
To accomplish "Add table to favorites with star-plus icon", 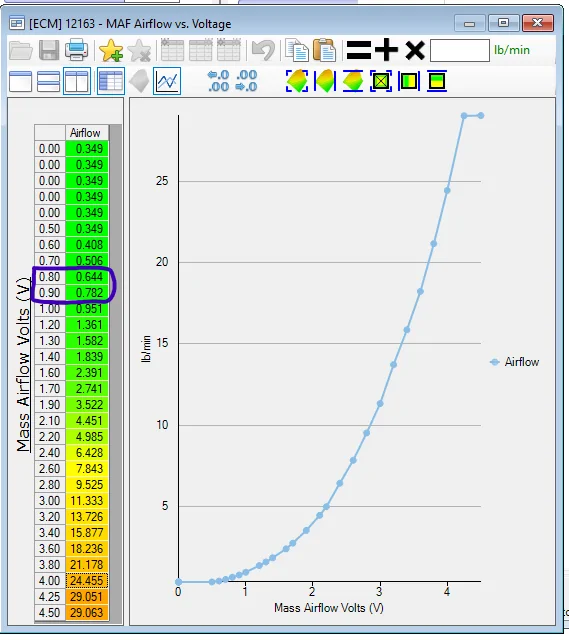I will pyautogui.click(x=111, y=50).
